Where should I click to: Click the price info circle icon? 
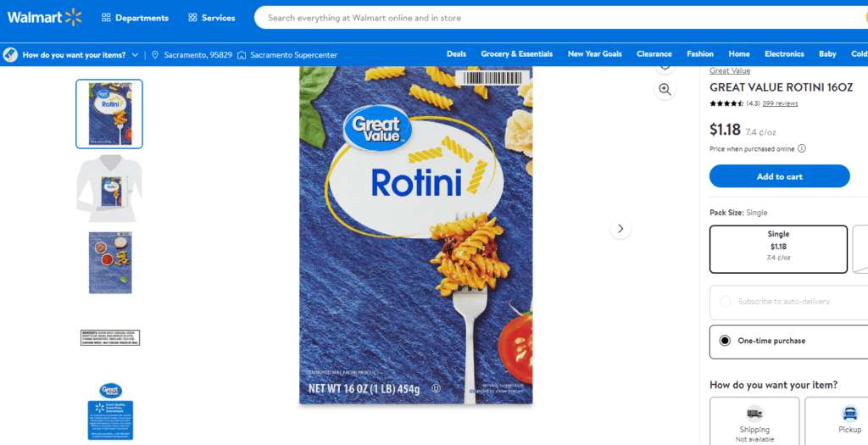point(802,148)
